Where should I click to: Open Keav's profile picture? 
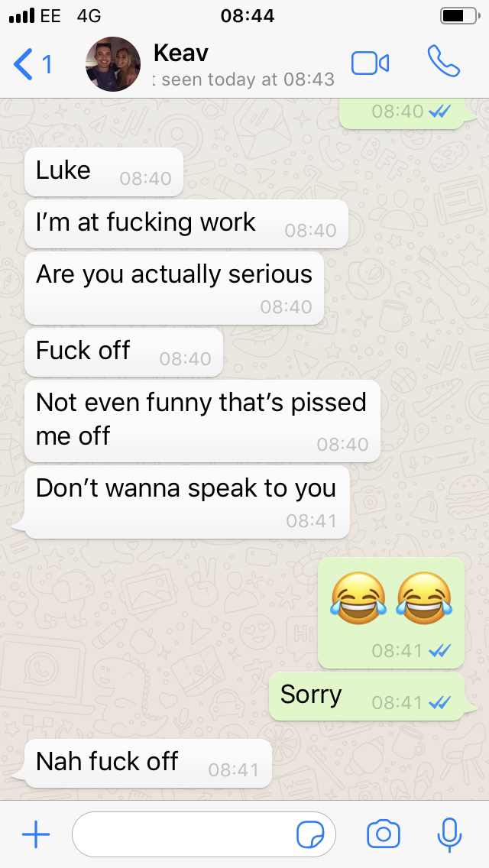click(x=113, y=64)
